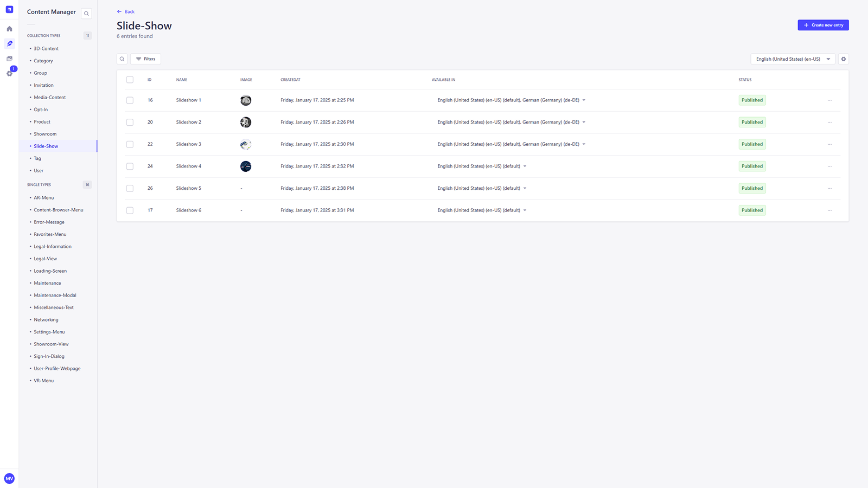Open the entry list search icon
This screenshot has width=868, height=488.
tap(122, 59)
